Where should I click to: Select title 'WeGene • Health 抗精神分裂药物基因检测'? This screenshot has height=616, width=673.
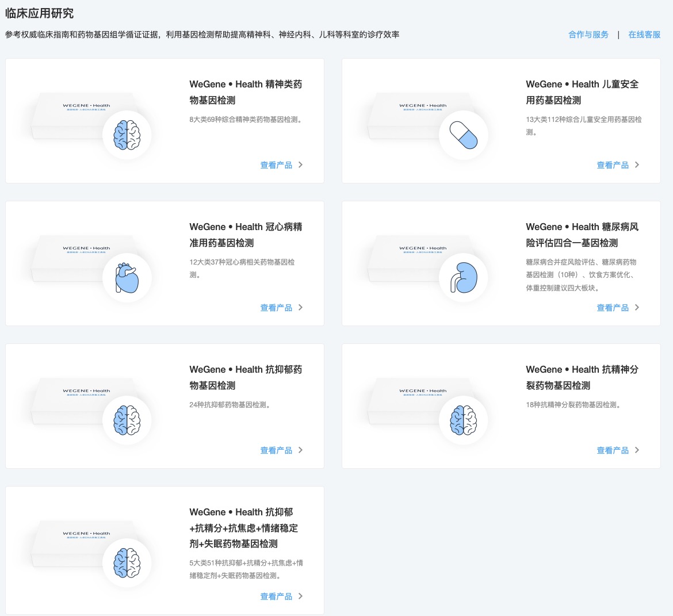(583, 377)
